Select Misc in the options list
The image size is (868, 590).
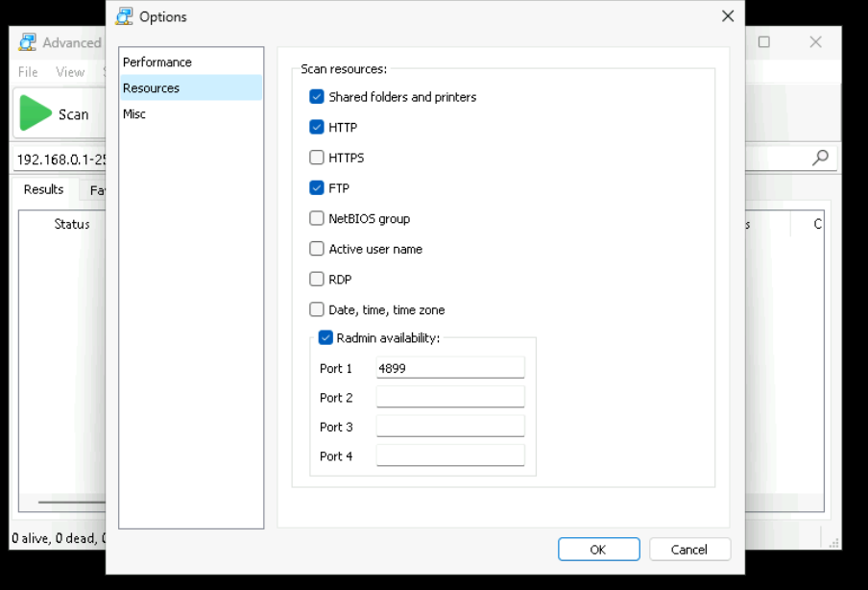(134, 114)
